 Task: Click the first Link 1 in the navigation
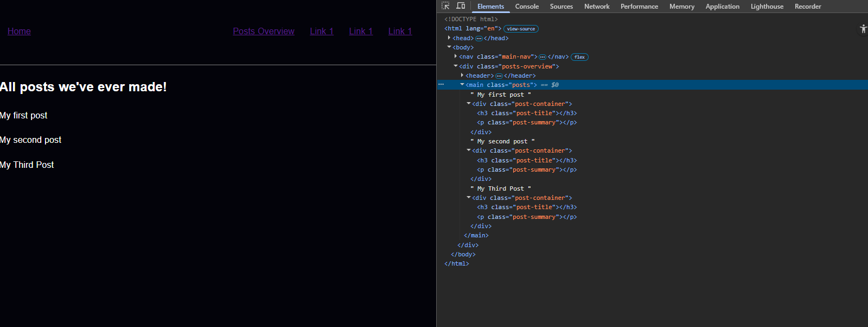pyautogui.click(x=322, y=32)
